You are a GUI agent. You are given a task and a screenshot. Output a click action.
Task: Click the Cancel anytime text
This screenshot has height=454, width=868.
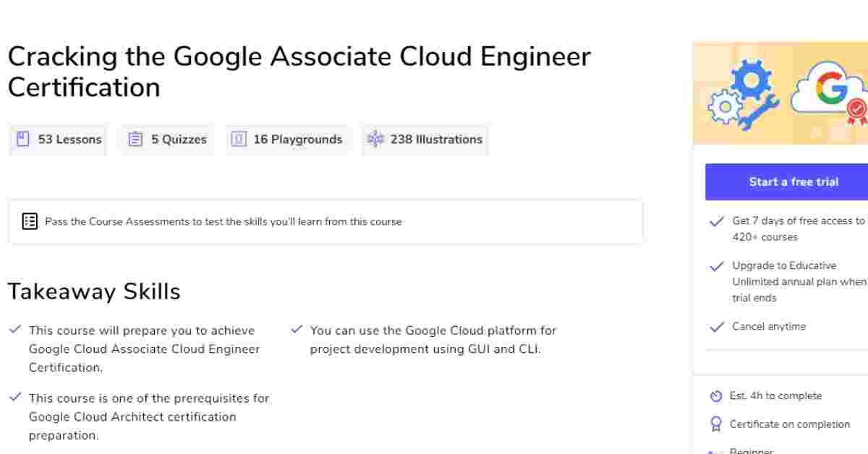769,327
